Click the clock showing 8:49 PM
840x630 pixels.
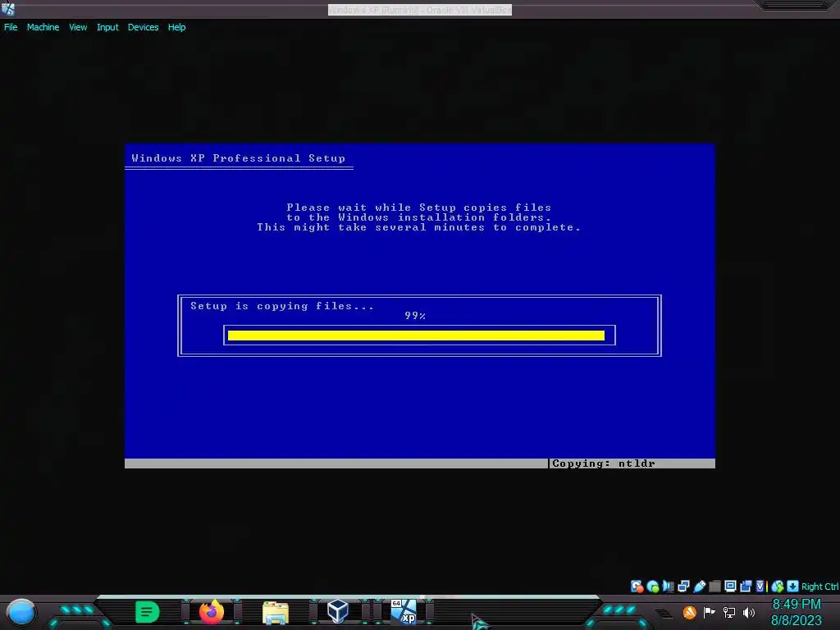[796, 604]
